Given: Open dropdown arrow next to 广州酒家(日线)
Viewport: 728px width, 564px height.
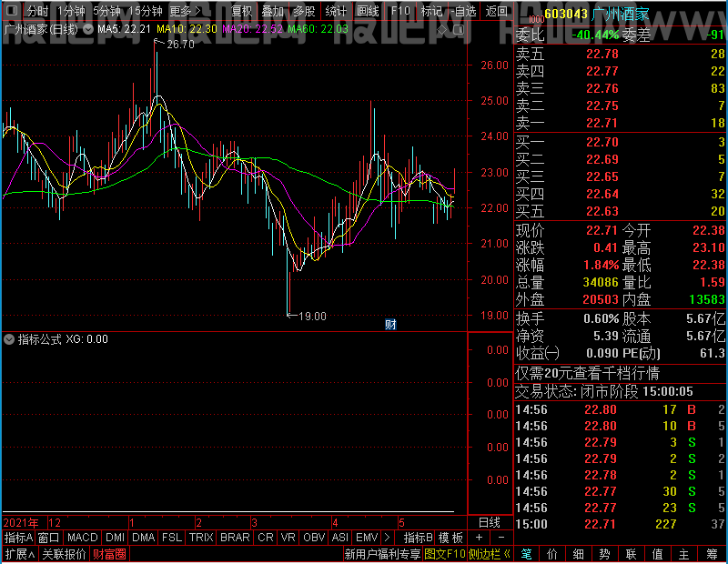Looking at the screenshot, I should pos(88,29).
